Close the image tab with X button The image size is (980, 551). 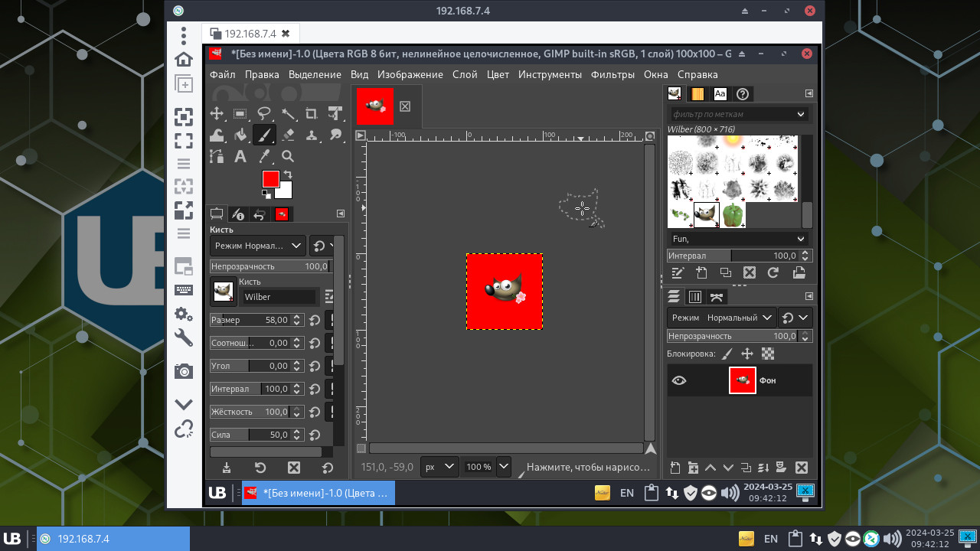(x=405, y=106)
